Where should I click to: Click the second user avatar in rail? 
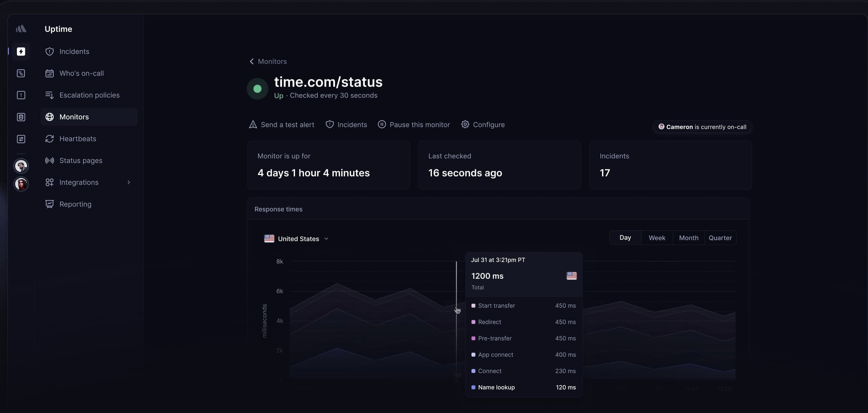click(x=21, y=184)
